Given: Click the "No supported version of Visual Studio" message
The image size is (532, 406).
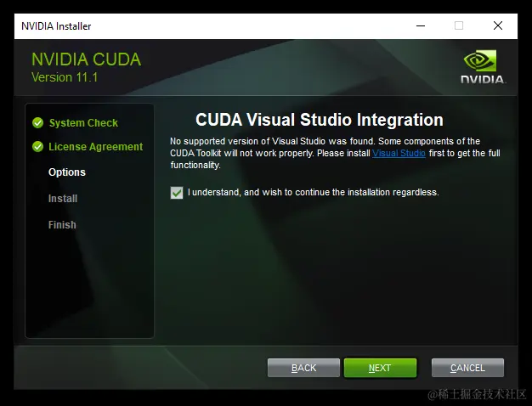Looking at the screenshot, I should [335, 153].
